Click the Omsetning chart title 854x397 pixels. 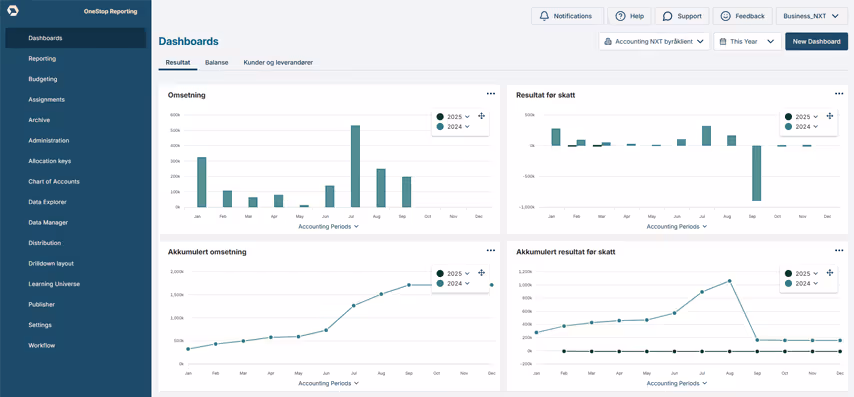[186, 95]
